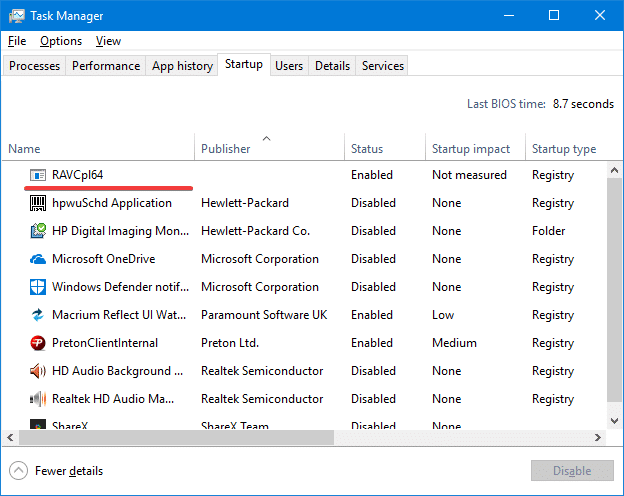Sort by the Name column header
The width and height of the screenshot is (624, 496).
pos(98,148)
